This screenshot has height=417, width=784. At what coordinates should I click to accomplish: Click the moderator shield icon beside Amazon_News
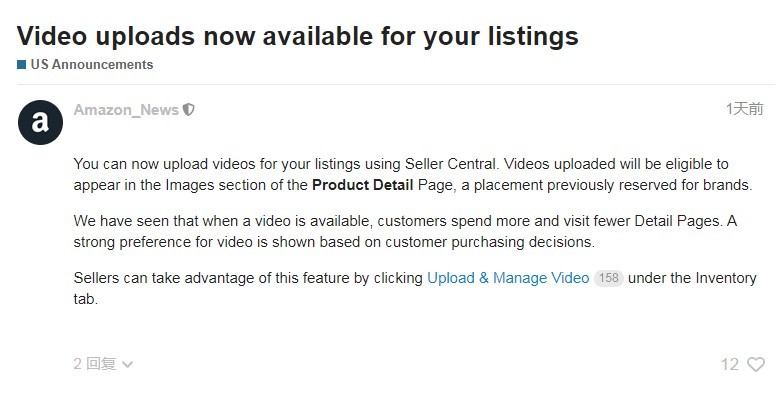tap(189, 110)
